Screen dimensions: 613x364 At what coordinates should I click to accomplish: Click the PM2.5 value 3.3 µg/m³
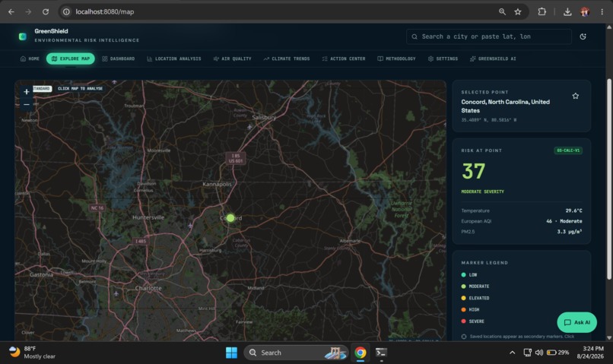tap(570, 232)
